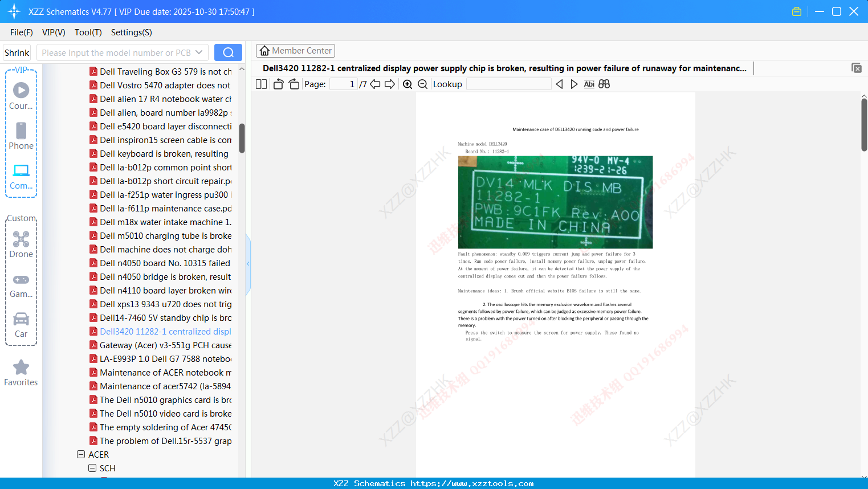The width and height of the screenshot is (868, 489).
Task: Open the Car category
Action: 21,325
